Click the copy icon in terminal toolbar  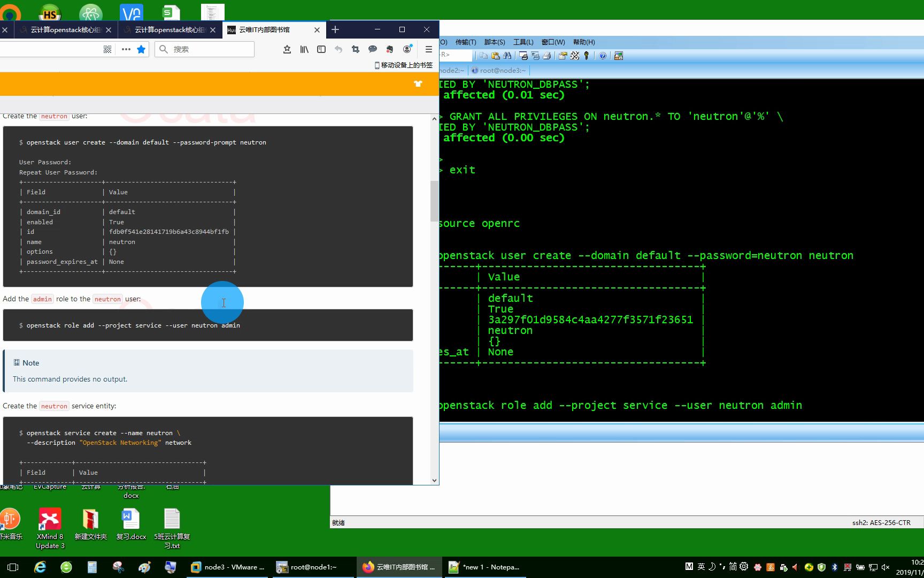click(483, 56)
